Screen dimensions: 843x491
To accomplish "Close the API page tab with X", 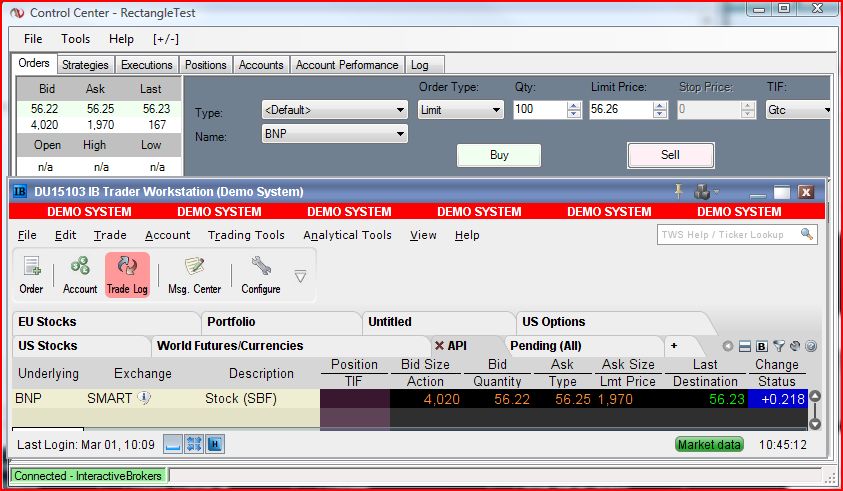I will click(x=439, y=346).
